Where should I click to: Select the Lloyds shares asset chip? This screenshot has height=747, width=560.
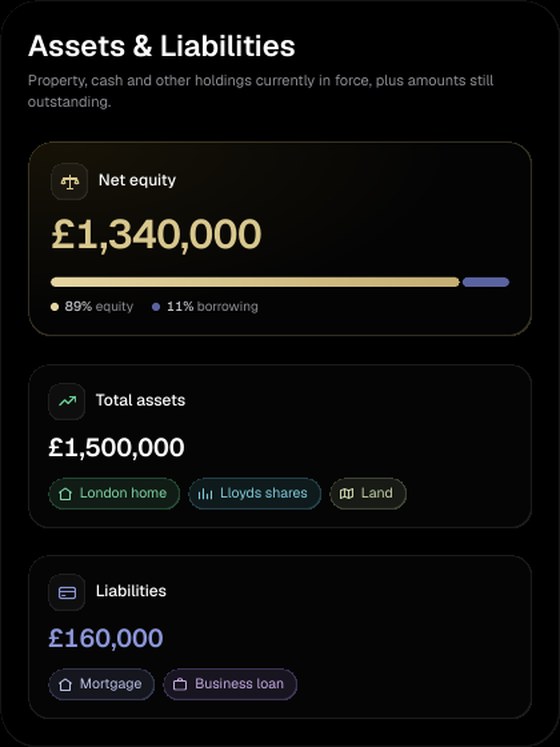point(255,494)
